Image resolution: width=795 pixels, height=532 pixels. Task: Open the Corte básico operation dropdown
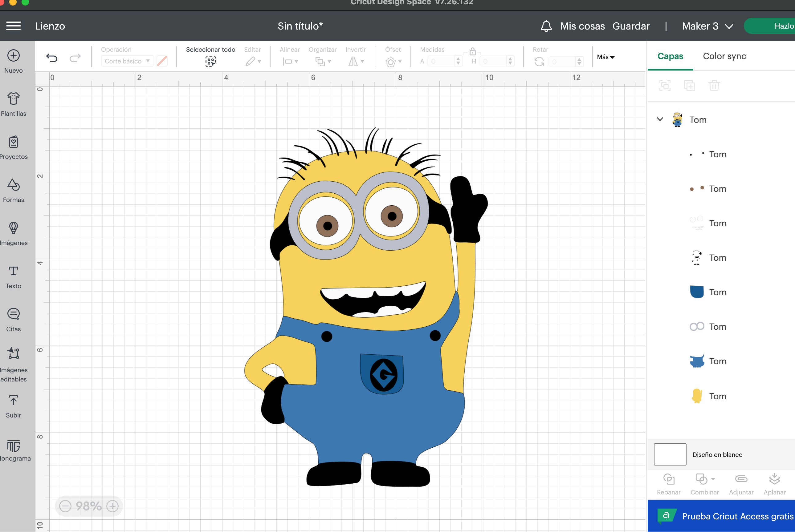point(127,61)
